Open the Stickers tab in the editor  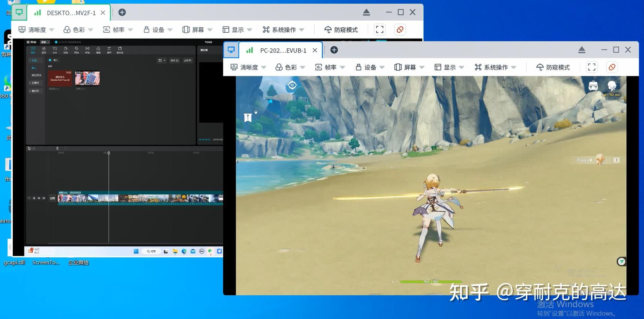66,50
